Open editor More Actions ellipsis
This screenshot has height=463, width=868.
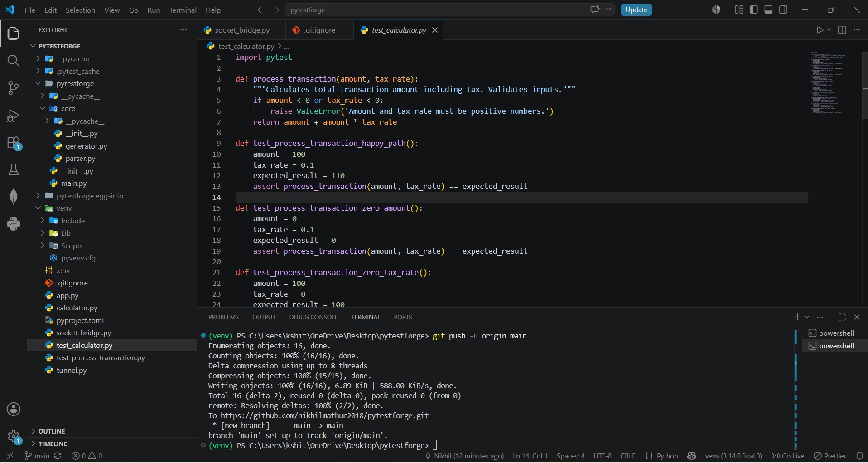[857, 30]
